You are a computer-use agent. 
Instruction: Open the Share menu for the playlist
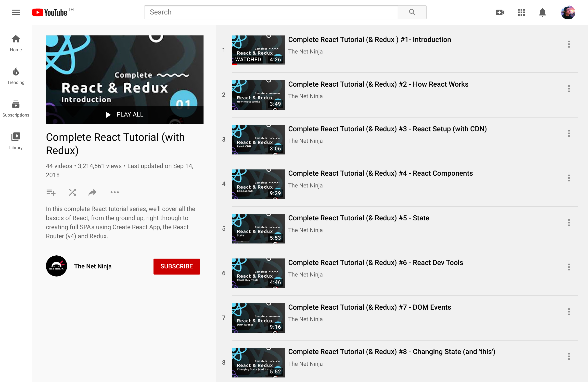click(x=92, y=192)
